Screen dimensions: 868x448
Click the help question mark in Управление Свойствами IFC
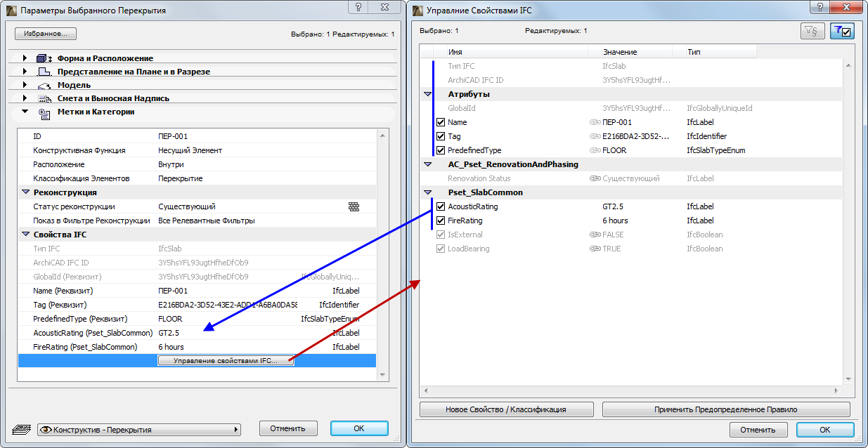pos(819,6)
